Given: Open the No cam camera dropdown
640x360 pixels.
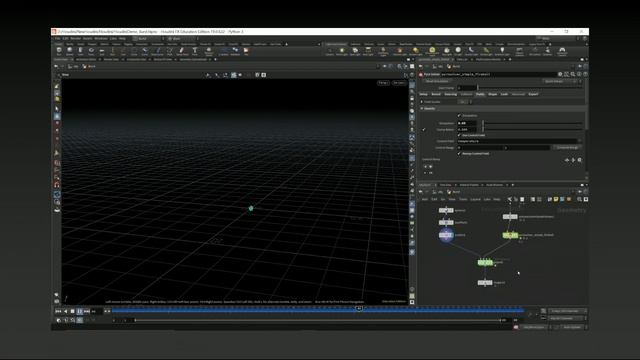Looking at the screenshot, I should coord(399,83).
